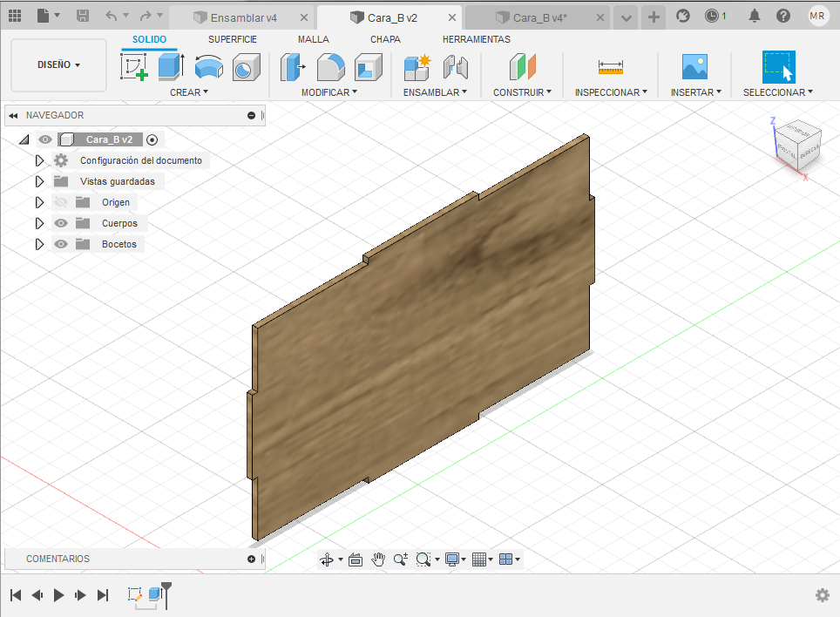
Task: Open the Insertar dropdown menu
Action: tap(696, 92)
